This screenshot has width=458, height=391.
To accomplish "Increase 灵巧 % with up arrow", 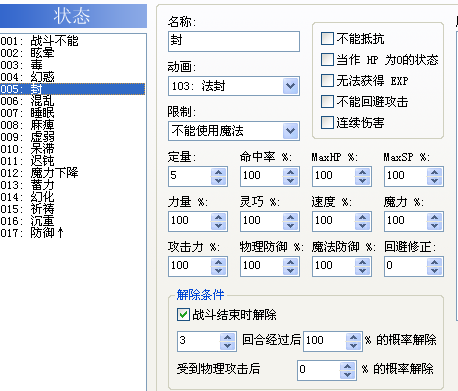I will tap(291, 217).
